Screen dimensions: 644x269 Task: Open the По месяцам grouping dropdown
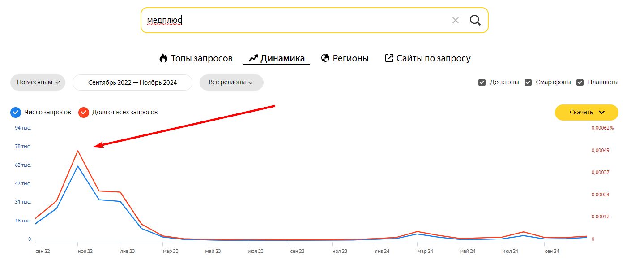coord(38,82)
